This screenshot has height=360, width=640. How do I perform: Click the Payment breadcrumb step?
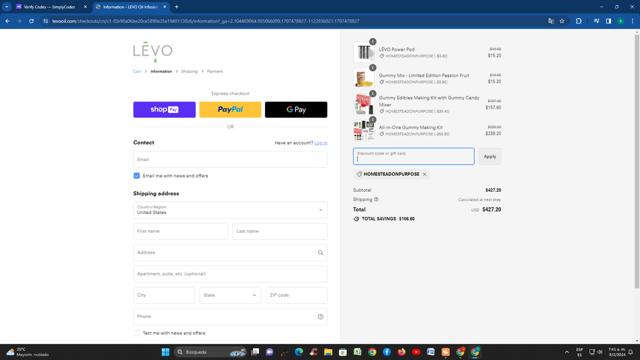215,71
